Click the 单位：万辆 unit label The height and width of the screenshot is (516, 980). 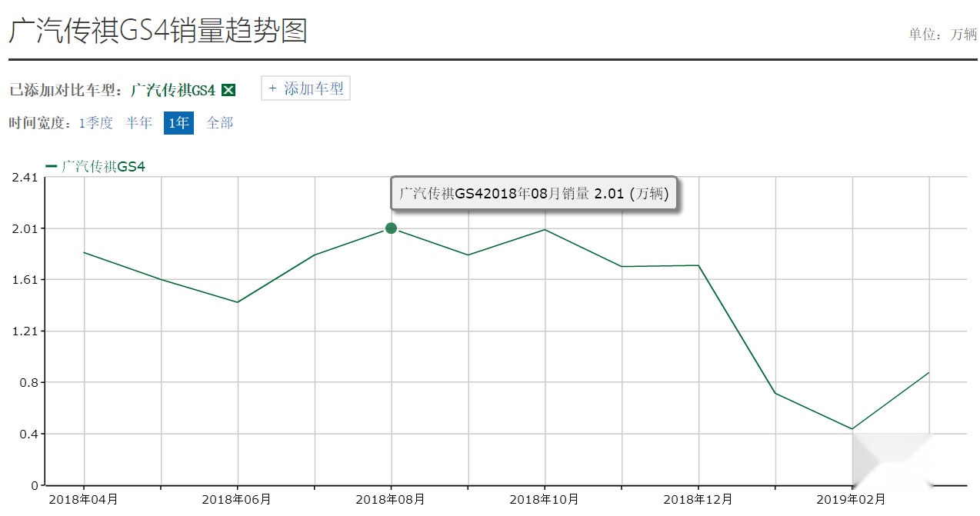click(x=942, y=35)
